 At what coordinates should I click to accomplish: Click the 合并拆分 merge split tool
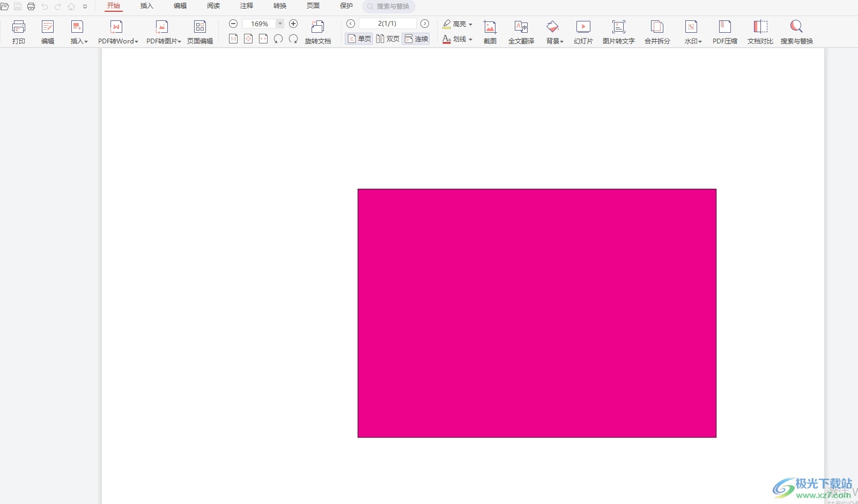coord(657,32)
